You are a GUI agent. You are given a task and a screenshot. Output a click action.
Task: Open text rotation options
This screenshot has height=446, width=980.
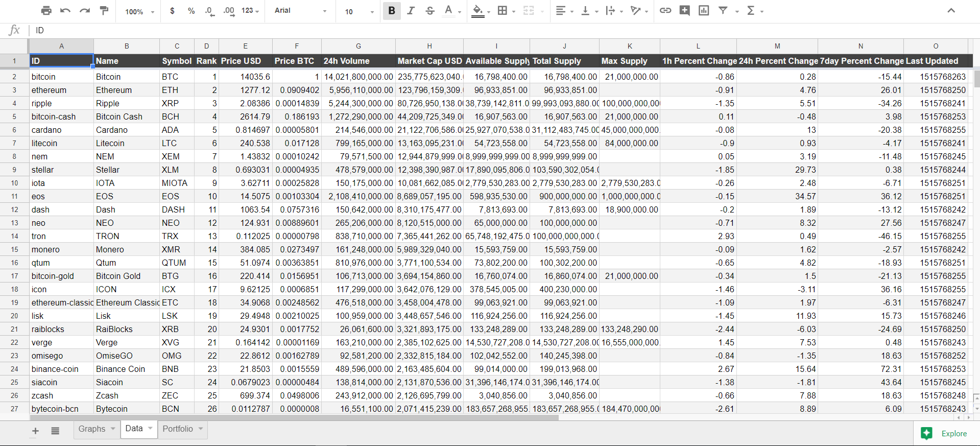coord(635,11)
